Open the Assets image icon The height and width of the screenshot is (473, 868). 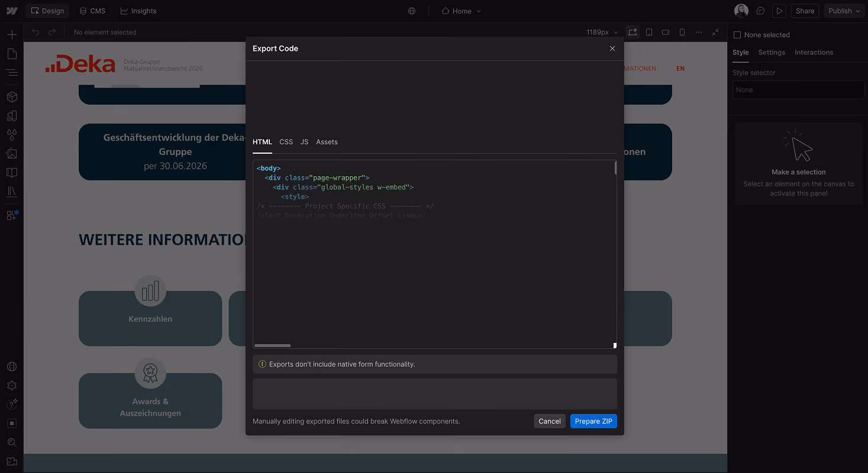[12, 154]
